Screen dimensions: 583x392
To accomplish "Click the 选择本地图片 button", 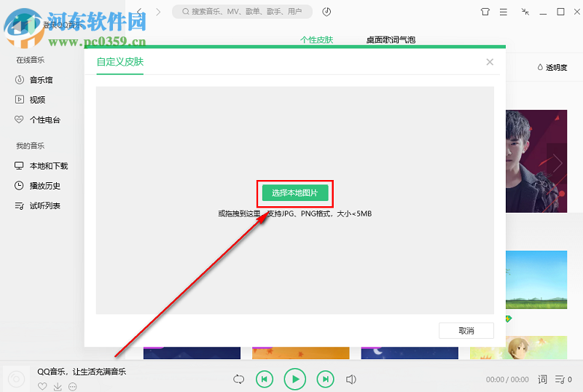I will (x=295, y=193).
